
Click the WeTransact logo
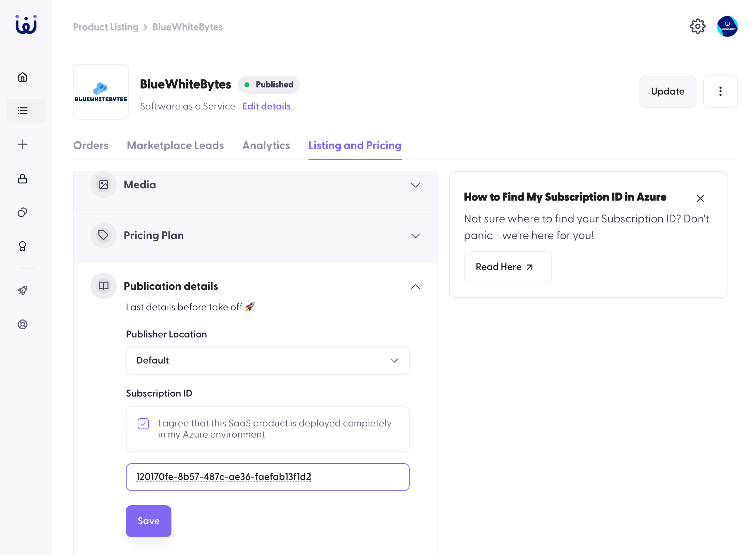point(26,24)
